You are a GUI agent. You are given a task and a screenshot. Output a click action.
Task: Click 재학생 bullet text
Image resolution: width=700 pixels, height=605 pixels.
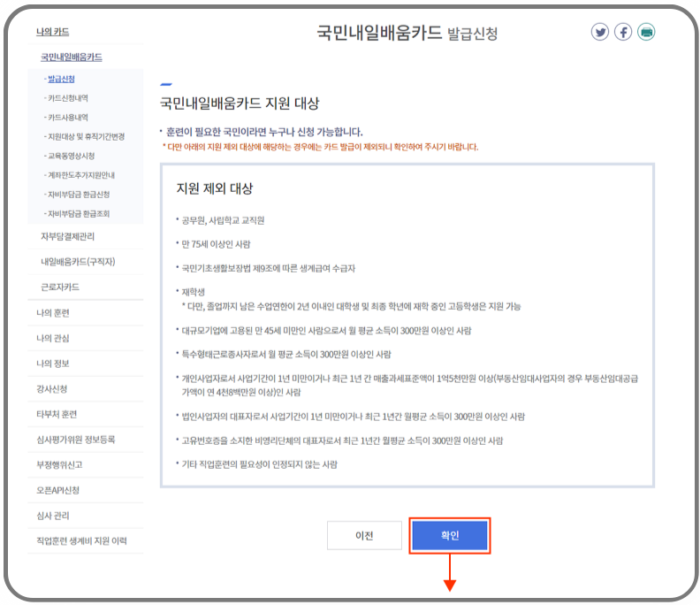[194, 292]
